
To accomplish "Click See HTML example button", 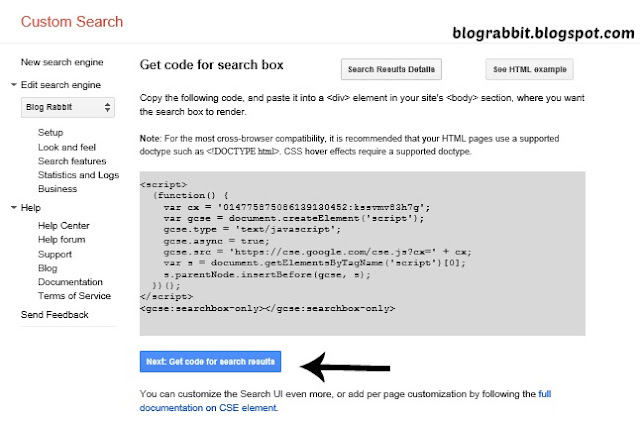I will (x=529, y=69).
